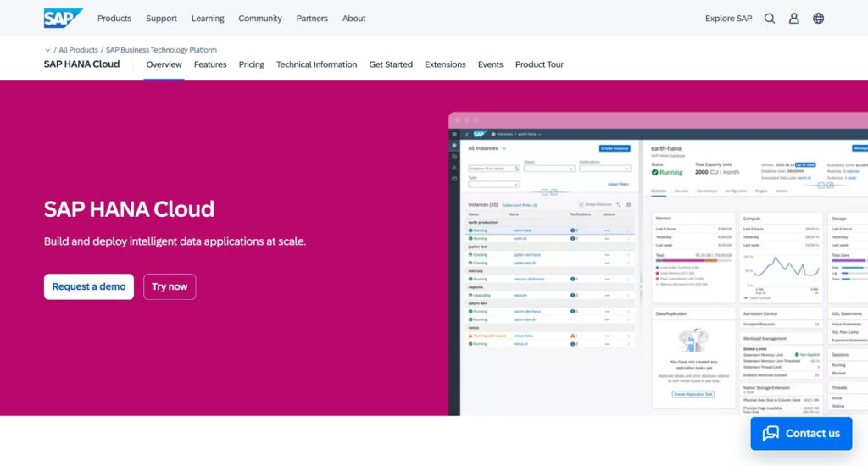Click the Try now button
The image size is (868, 466).
[170, 286]
